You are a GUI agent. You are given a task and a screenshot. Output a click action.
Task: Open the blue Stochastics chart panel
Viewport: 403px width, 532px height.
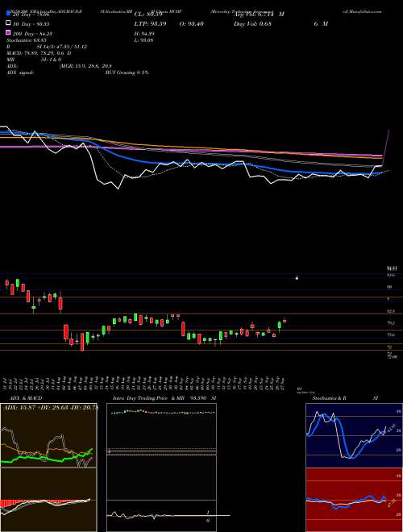[354, 435]
